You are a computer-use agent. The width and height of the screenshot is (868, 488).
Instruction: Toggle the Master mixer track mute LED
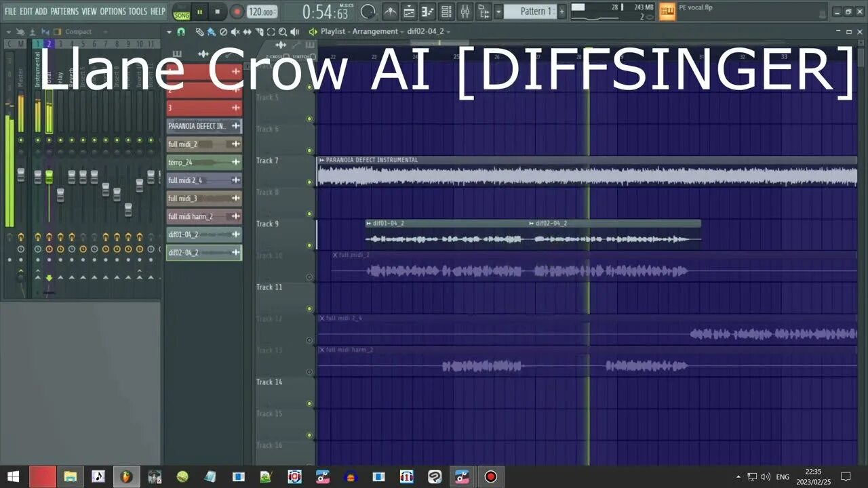click(x=20, y=140)
